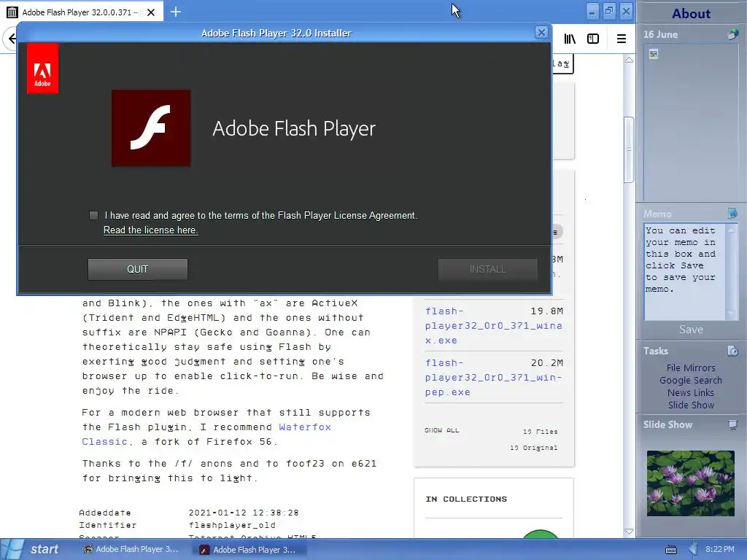747x560 pixels.
Task: Click the on-screen keyboard tray icon
Action: pyautogui.click(x=671, y=550)
